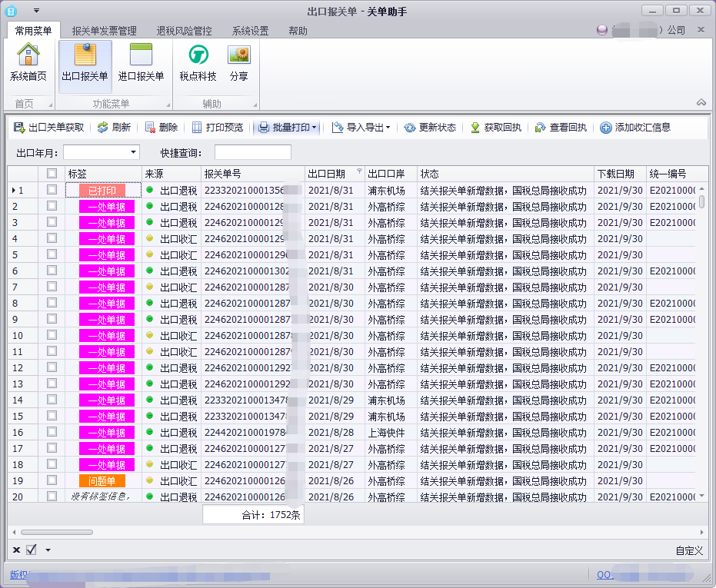The image size is (716, 588).
Task: Check the checkbox for row 1
Action: point(52,190)
